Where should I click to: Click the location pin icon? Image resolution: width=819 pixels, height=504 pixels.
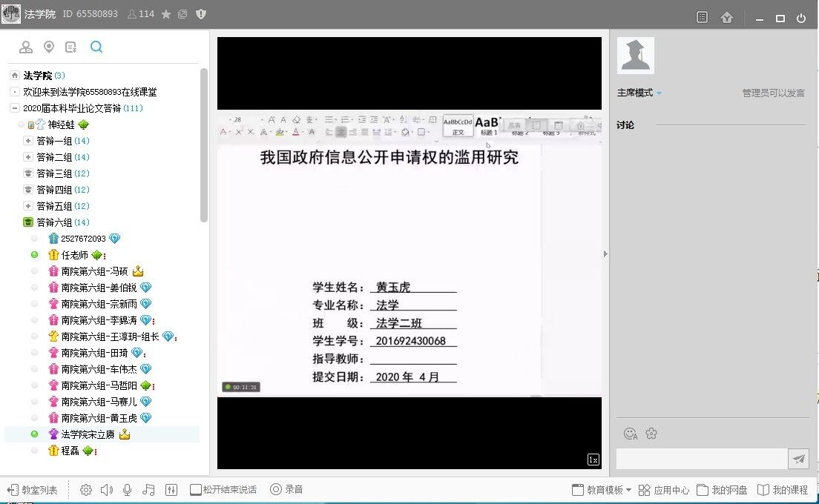[49, 47]
